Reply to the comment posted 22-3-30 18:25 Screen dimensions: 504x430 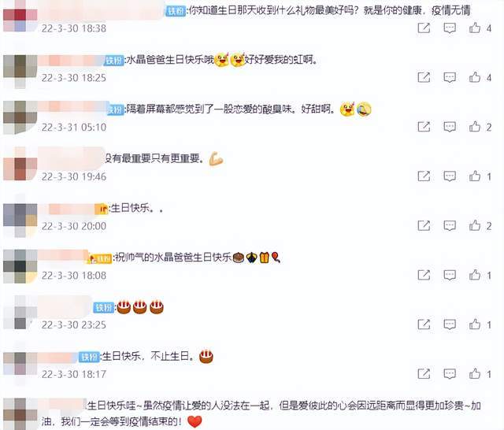450,77
